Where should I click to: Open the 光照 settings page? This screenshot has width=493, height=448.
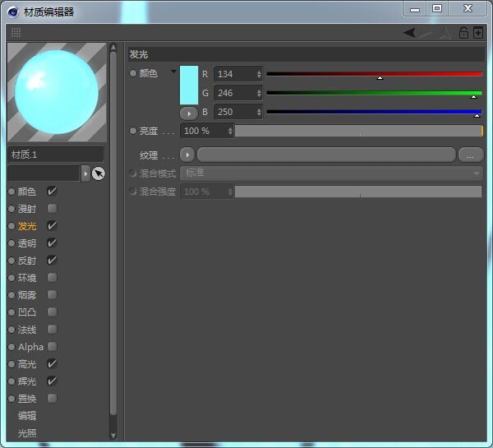click(27, 433)
